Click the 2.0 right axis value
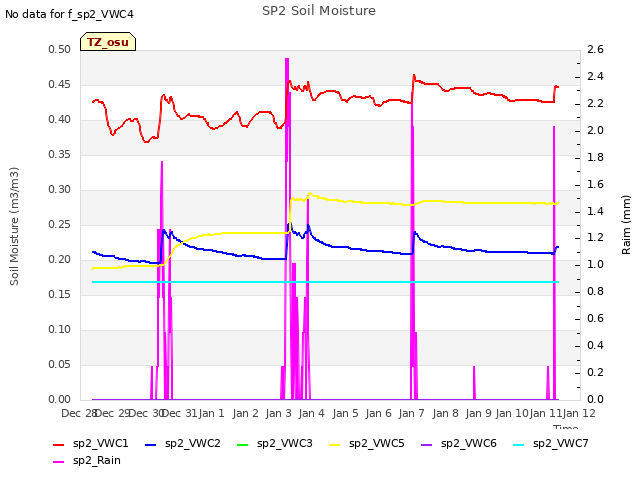This screenshot has height=480, width=640. point(595,130)
